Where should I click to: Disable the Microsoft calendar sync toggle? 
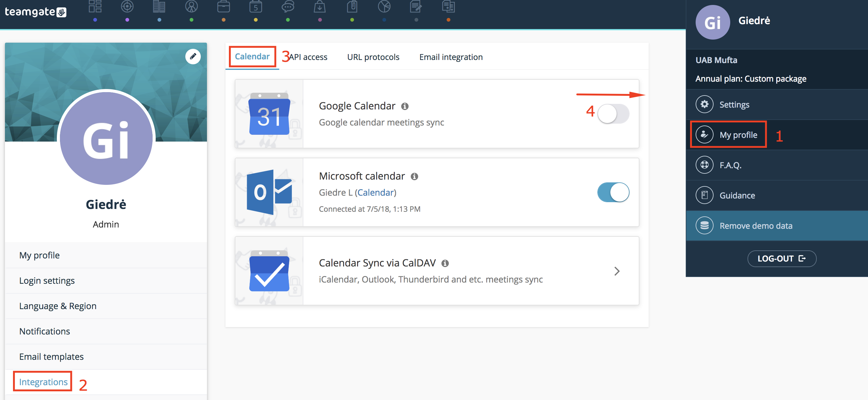coord(613,192)
